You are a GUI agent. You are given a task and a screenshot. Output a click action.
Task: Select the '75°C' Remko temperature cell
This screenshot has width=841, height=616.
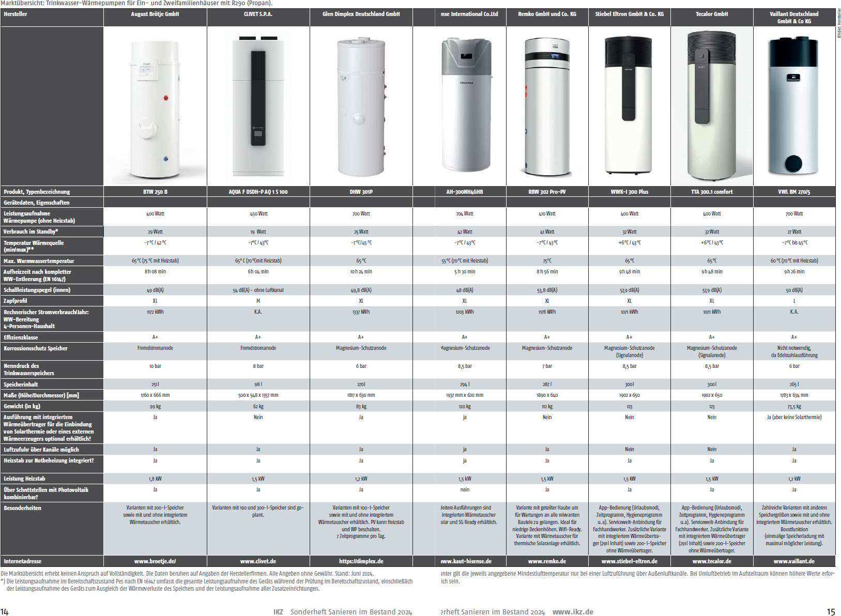pyautogui.click(x=547, y=261)
